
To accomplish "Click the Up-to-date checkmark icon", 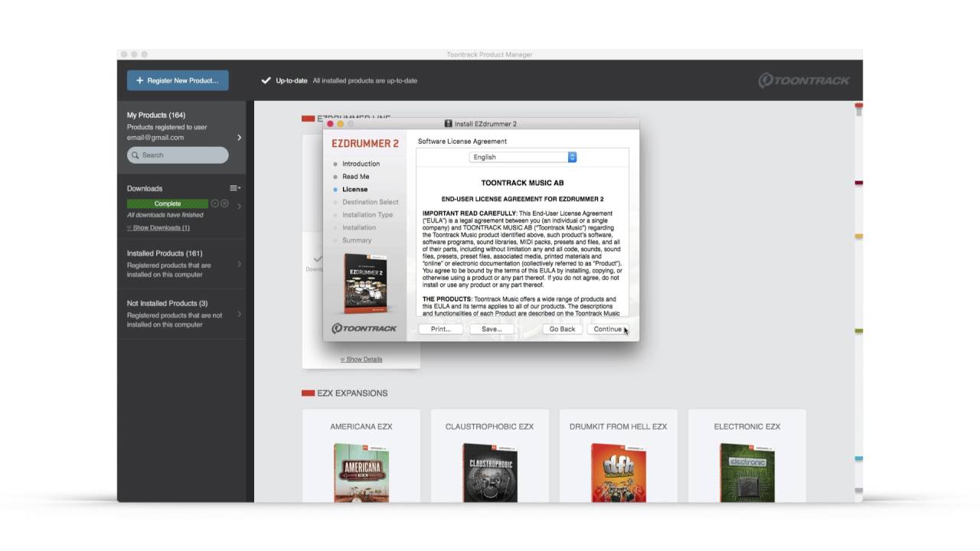I will pyautogui.click(x=266, y=80).
